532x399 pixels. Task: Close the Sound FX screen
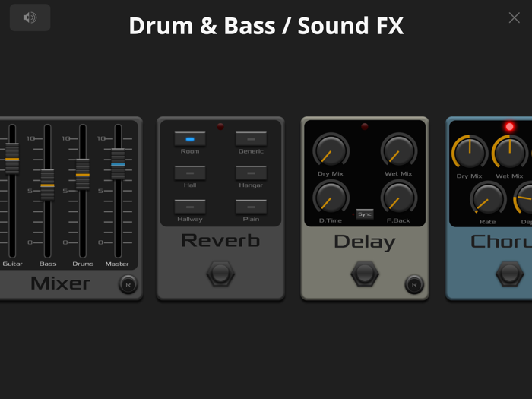pos(514,17)
